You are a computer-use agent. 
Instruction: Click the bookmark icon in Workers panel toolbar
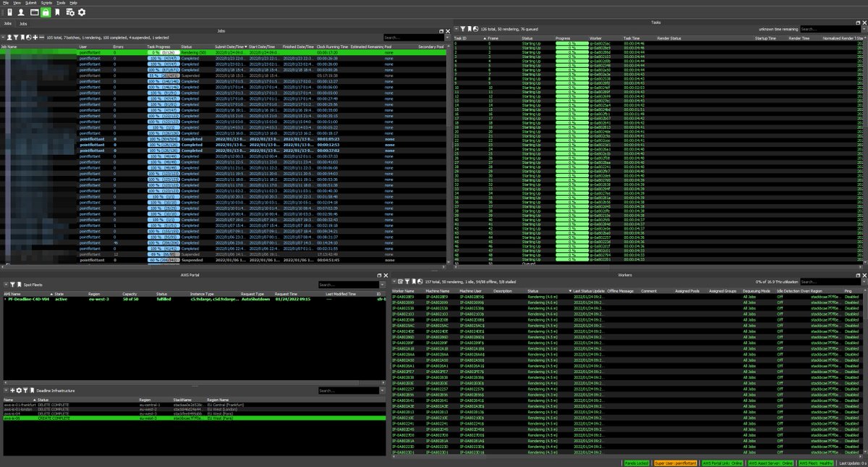414,282
